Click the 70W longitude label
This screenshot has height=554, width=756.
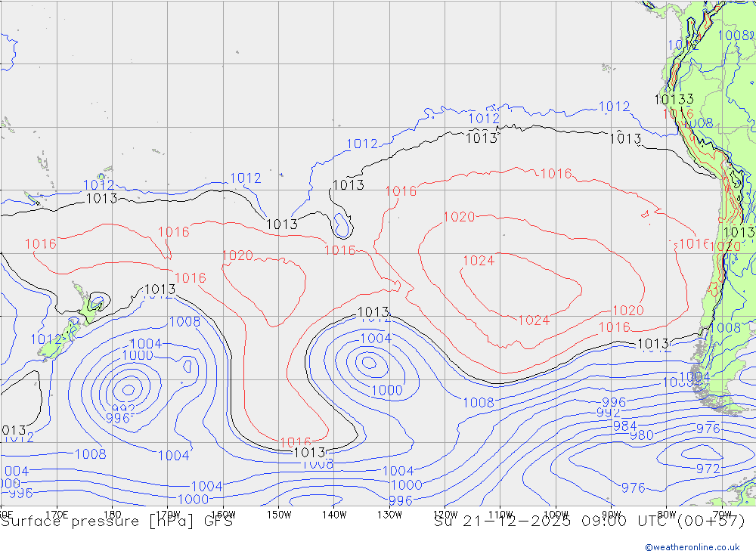tap(722, 515)
